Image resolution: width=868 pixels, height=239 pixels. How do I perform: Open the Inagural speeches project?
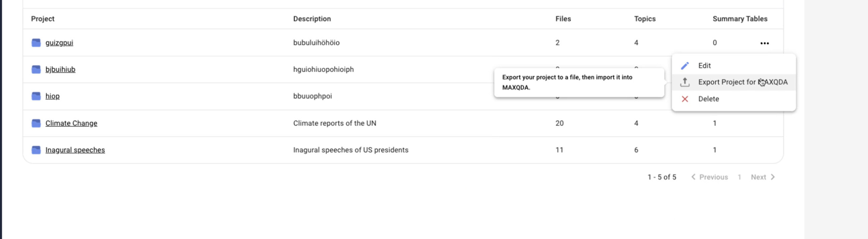pyautogui.click(x=75, y=150)
